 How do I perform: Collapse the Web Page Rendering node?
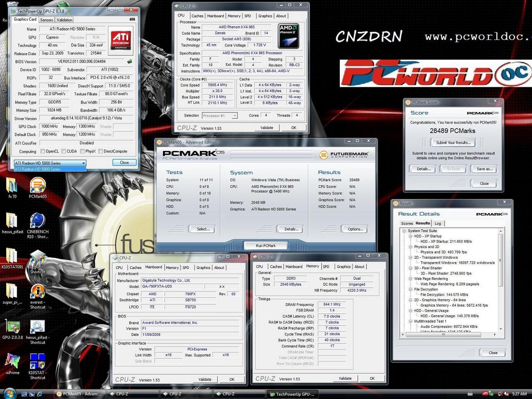[411, 279]
